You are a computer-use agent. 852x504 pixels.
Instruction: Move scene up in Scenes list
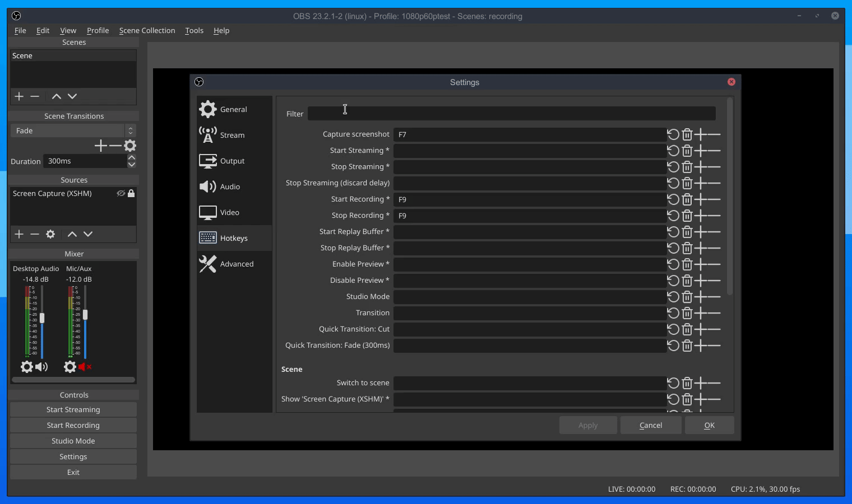57,96
